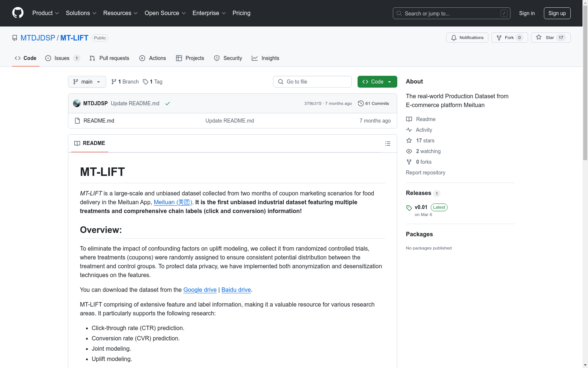Viewport: 588px width, 368px height.
Task: Click Report repository
Action: (426, 173)
